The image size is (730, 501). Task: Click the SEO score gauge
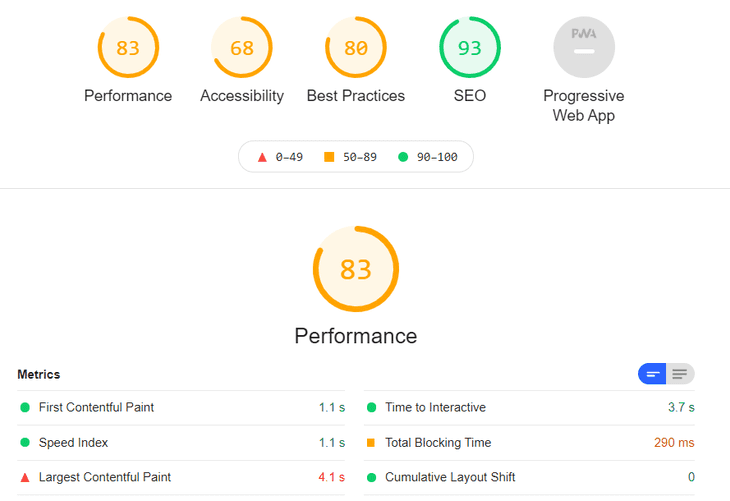[x=470, y=48]
